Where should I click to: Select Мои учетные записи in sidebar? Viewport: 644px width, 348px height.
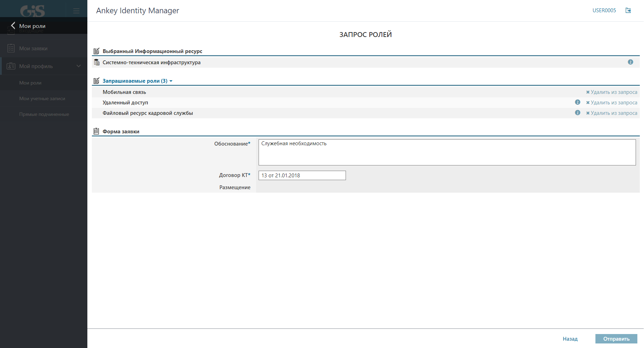[x=42, y=99]
